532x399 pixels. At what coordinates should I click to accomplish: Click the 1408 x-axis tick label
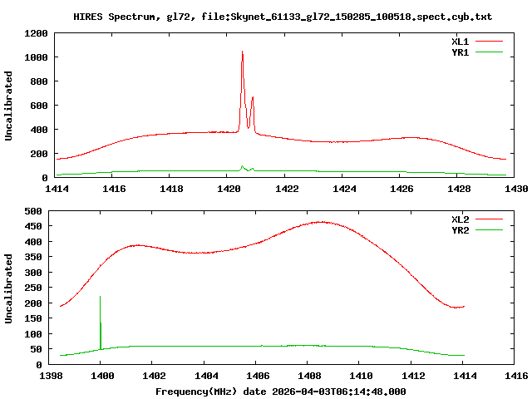coord(309,376)
